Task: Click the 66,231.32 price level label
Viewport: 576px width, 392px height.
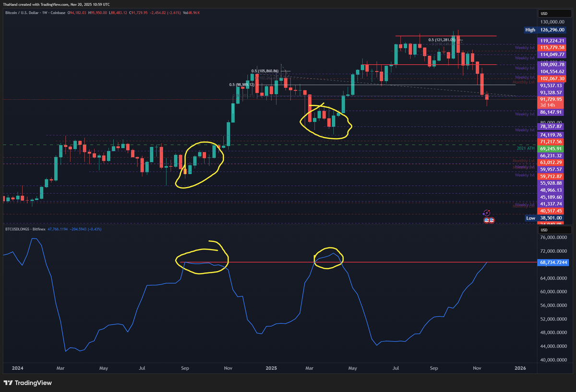Action: (551, 155)
